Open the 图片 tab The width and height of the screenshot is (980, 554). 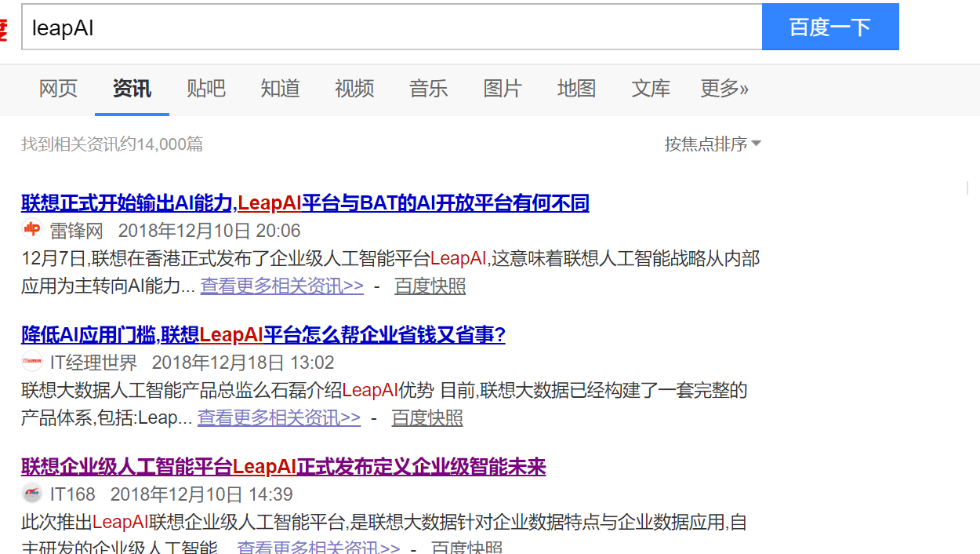(503, 89)
